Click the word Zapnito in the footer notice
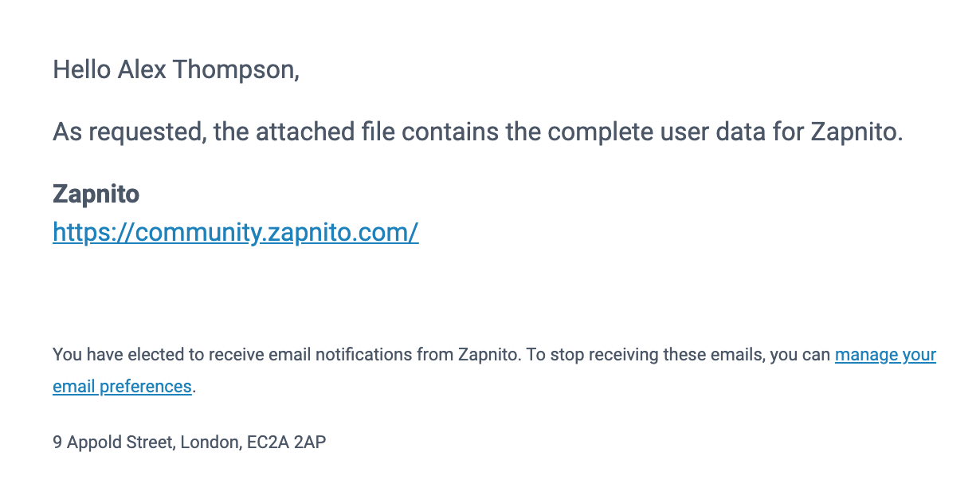 tap(489, 355)
